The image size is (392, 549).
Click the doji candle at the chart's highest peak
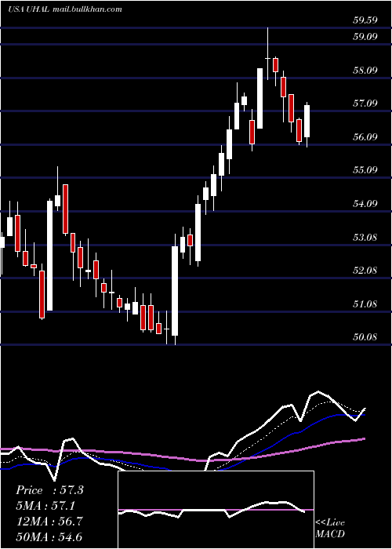pyautogui.click(x=268, y=53)
